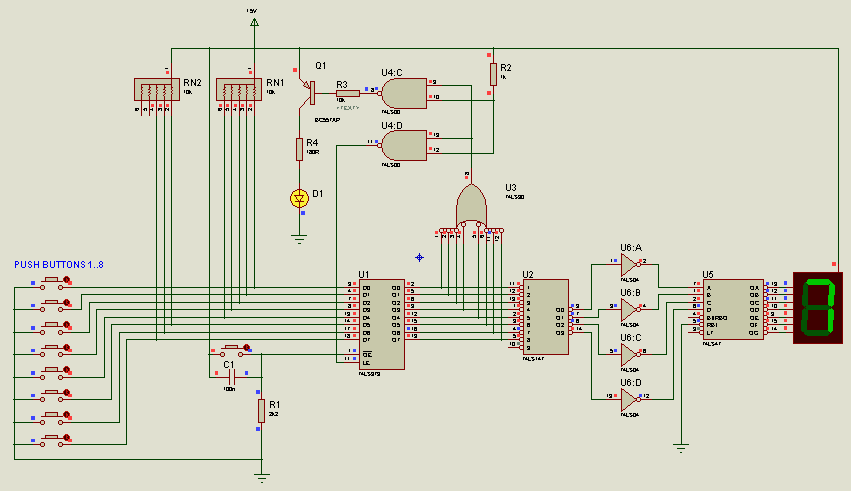Click the blue crosshair origin marker
This screenshot has height=491, width=851.
pos(419,258)
